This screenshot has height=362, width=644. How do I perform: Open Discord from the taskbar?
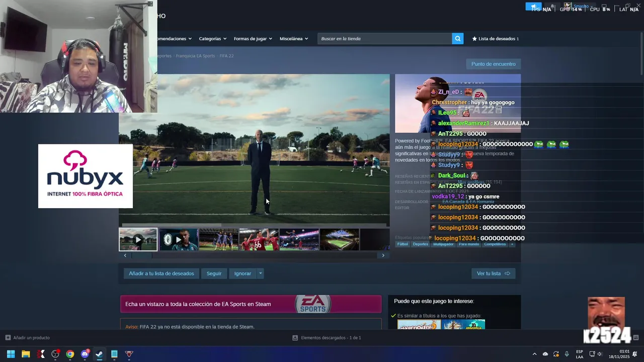(x=85, y=354)
